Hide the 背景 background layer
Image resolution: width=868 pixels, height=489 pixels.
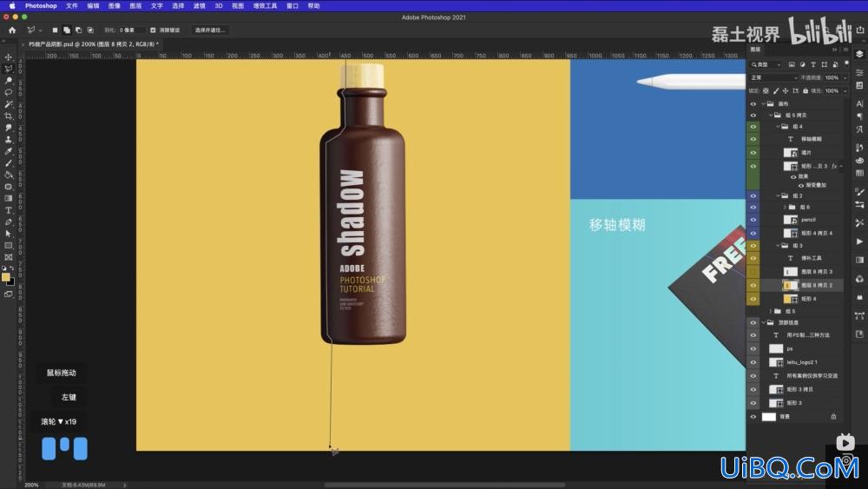(753, 417)
